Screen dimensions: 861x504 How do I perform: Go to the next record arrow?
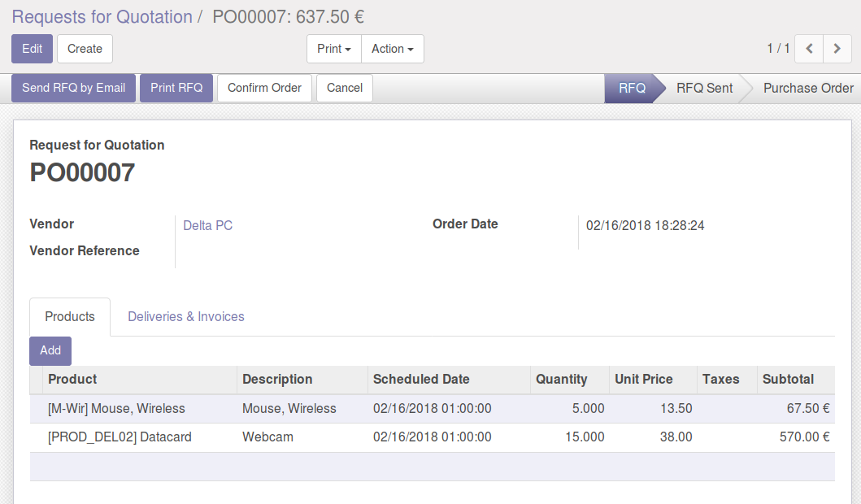tap(837, 49)
